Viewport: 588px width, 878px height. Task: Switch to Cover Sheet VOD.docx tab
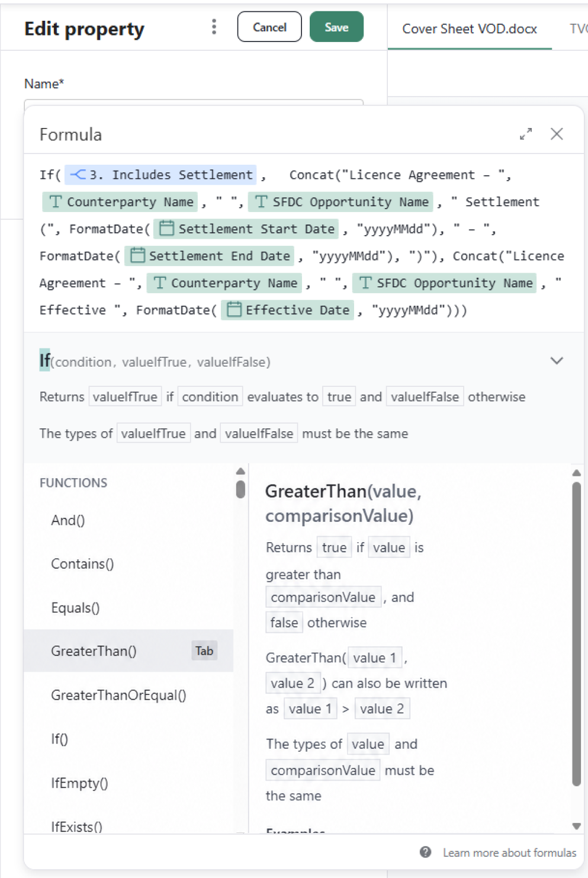pos(470,29)
